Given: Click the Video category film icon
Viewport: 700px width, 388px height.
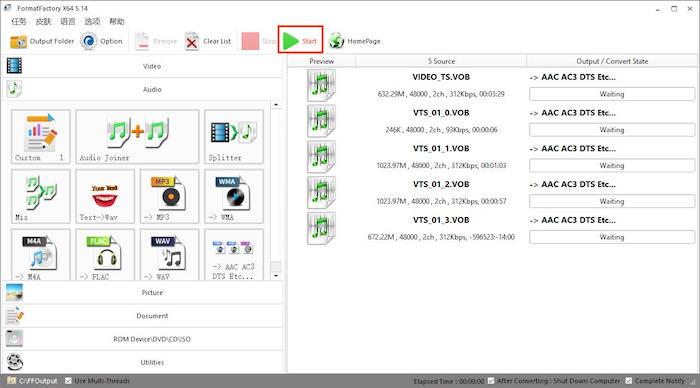Looking at the screenshot, I should coord(14,66).
